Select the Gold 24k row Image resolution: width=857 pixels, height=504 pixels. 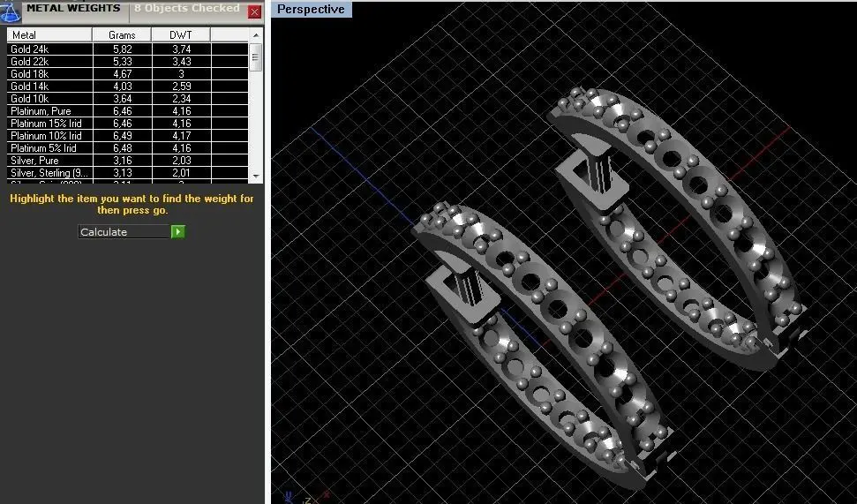pyautogui.click(x=127, y=49)
